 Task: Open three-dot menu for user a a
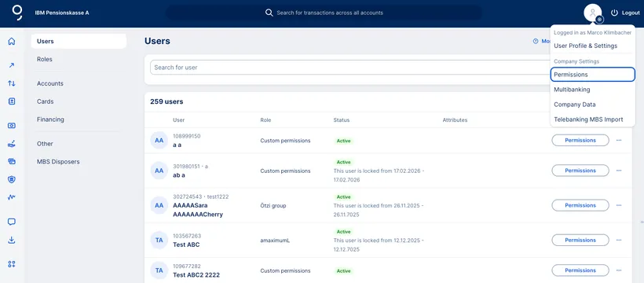click(619, 140)
